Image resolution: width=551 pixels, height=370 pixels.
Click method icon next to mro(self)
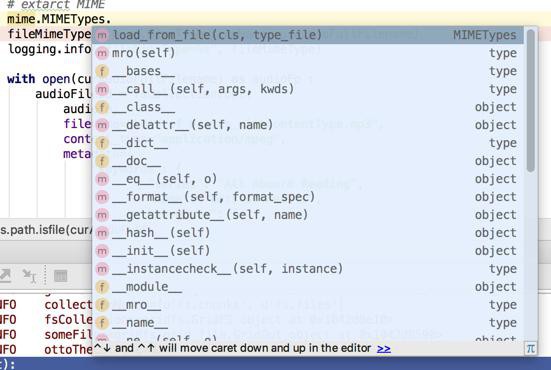[x=102, y=53]
